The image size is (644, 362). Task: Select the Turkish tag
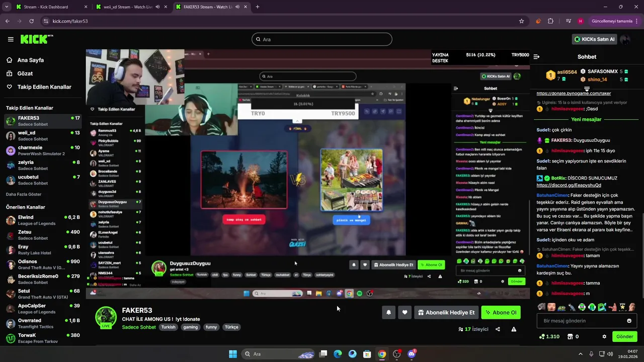point(168,327)
